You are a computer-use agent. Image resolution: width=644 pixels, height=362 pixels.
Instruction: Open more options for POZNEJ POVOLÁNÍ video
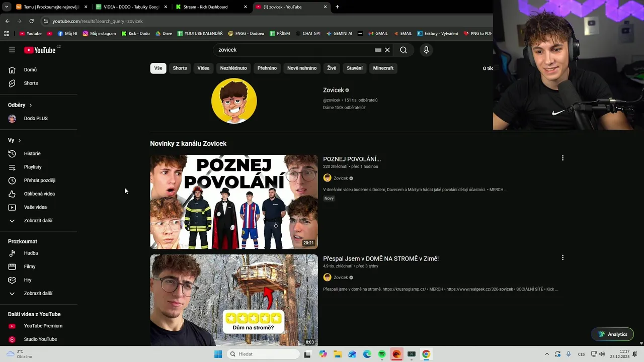562,158
